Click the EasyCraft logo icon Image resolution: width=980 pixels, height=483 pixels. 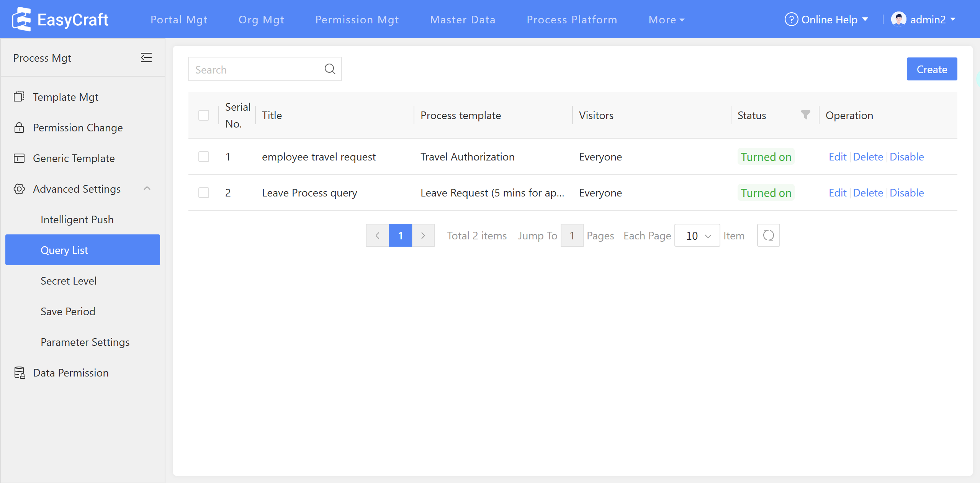[x=21, y=19]
